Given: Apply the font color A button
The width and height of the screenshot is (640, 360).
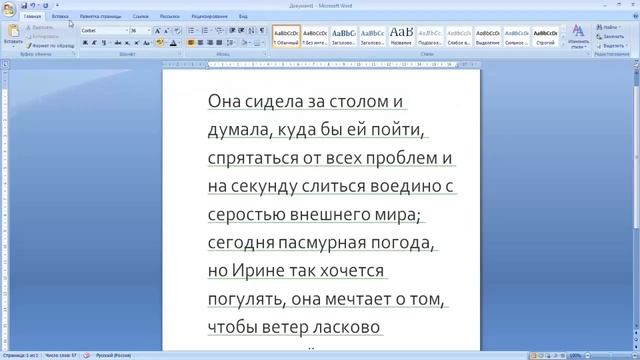Looking at the screenshot, I should (x=173, y=43).
